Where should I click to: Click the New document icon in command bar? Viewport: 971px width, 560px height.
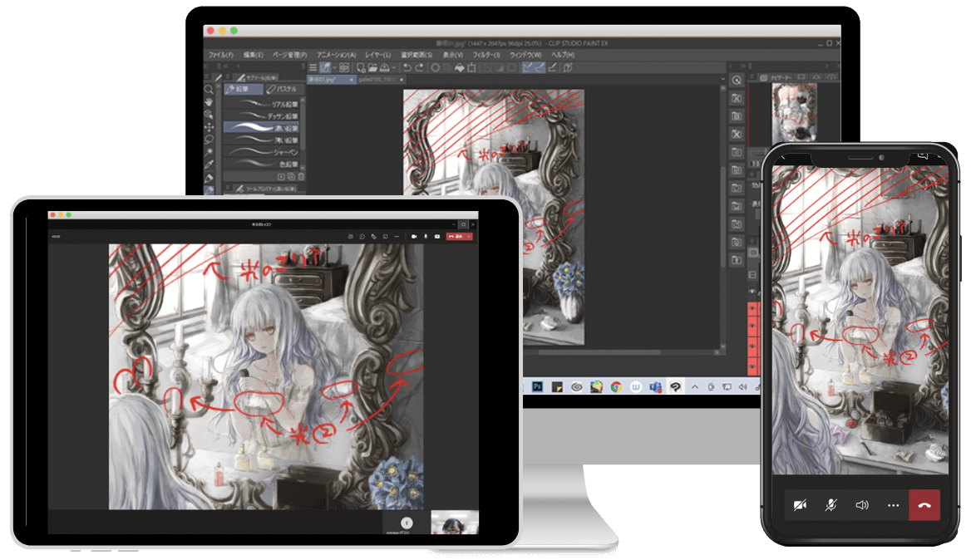(361, 67)
